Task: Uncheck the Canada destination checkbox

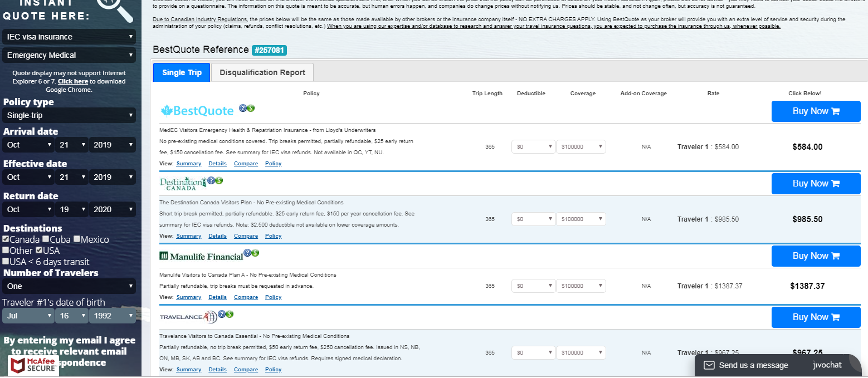Action: [6, 239]
